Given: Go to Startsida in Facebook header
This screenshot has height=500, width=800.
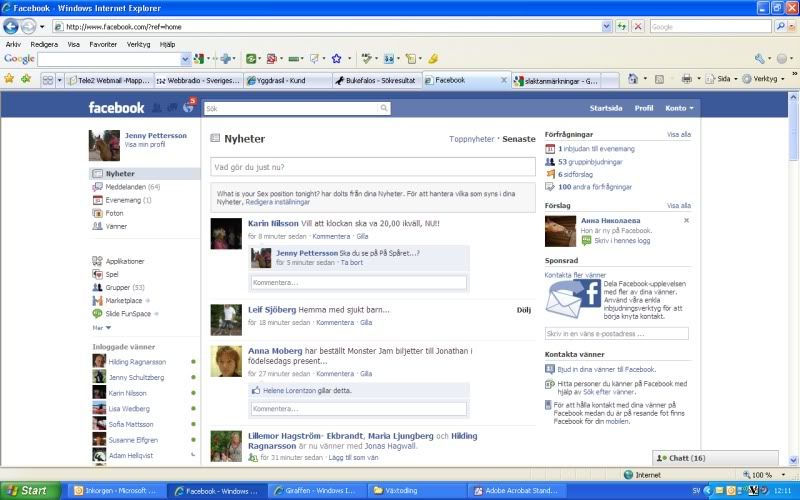Looking at the screenshot, I should 606,108.
